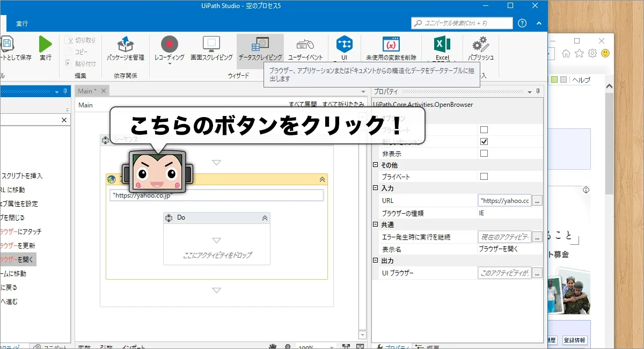Image resolution: width=644 pixels, height=349 pixels.
Task: Open パッケージを管理 (Manage Packages)
Action: pos(125,48)
